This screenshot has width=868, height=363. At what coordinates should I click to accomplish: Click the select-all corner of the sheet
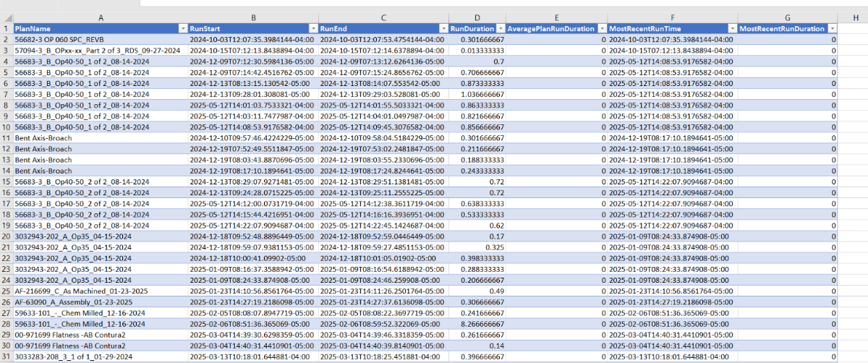(6, 17)
